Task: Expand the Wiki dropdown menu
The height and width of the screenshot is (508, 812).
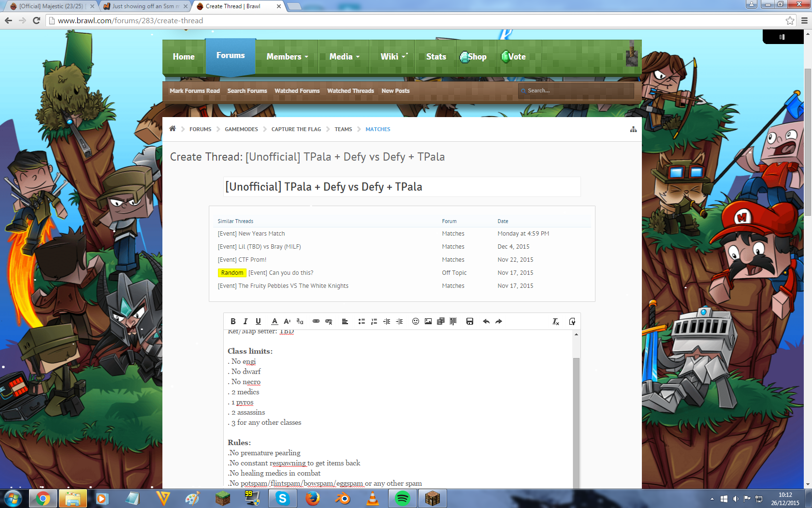Action: pos(393,57)
